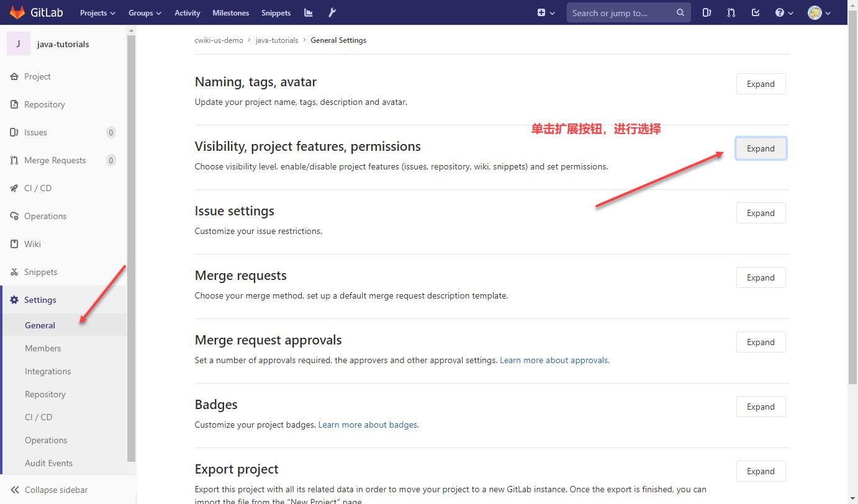
Task: Expand the Visibility, project features, permissions section
Action: click(x=761, y=148)
